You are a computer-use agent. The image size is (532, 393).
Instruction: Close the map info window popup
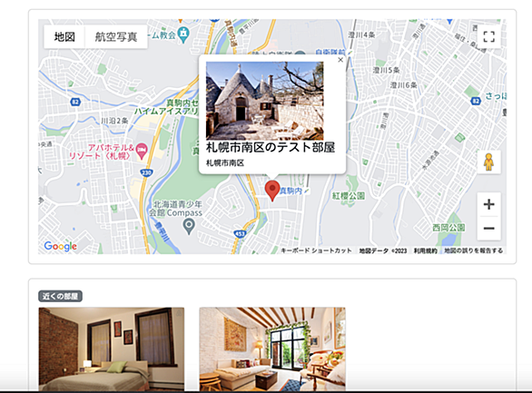[340, 60]
